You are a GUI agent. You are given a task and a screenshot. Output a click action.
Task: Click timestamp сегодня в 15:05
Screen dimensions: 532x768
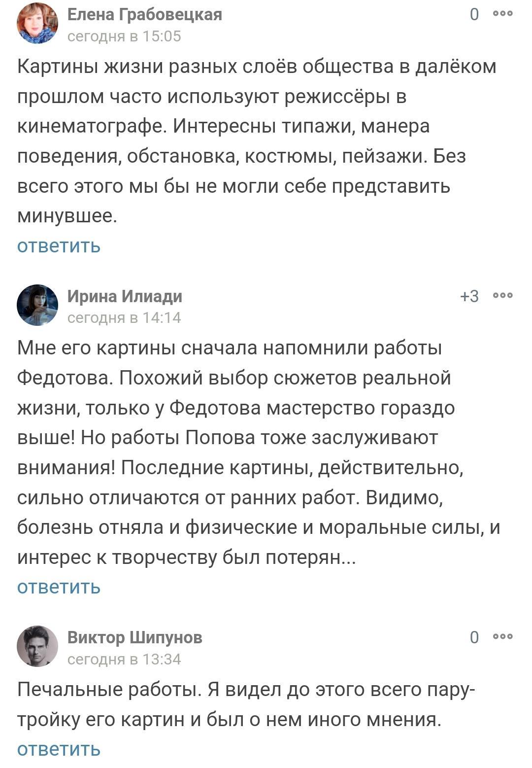click(x=124, y=36)
